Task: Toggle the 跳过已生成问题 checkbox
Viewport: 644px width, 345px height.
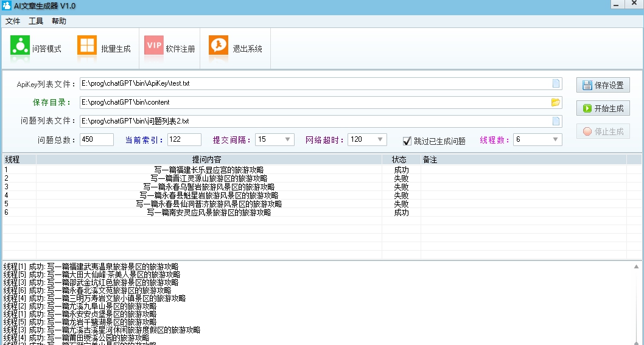Action: pyautogui.click(x=407, y=141)
